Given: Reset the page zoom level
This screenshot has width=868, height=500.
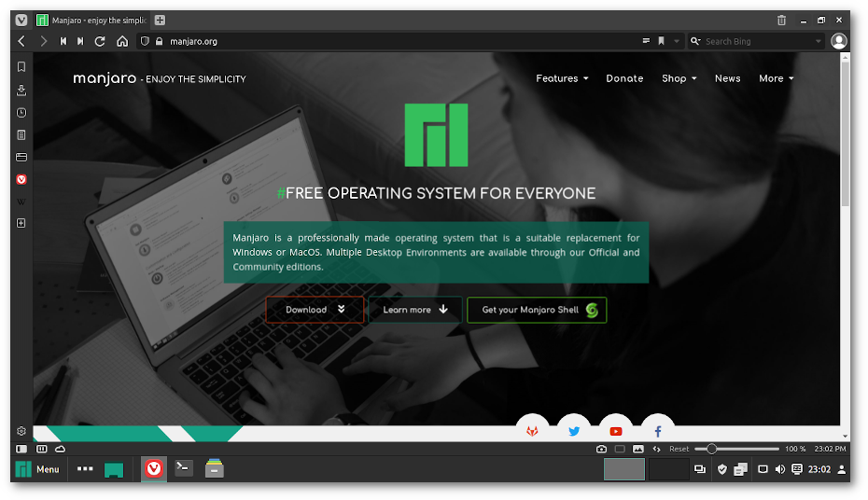Looking at the screenshot, I should 679,449.
